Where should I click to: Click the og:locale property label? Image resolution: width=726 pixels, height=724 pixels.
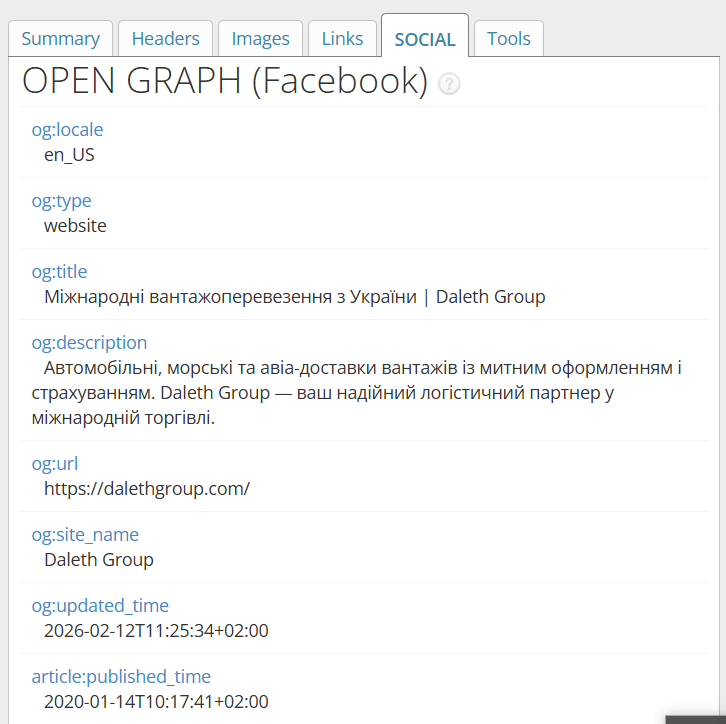click(x=67, y=130)
